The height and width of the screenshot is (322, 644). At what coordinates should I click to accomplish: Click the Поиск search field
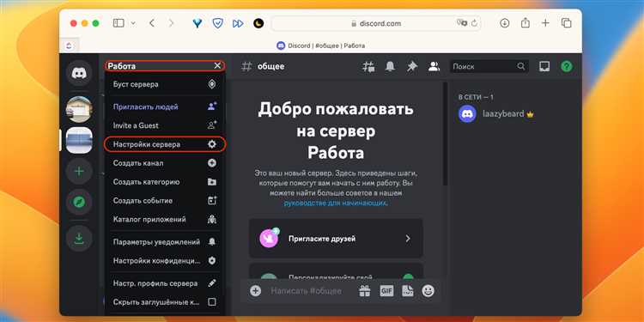point(489,66)
